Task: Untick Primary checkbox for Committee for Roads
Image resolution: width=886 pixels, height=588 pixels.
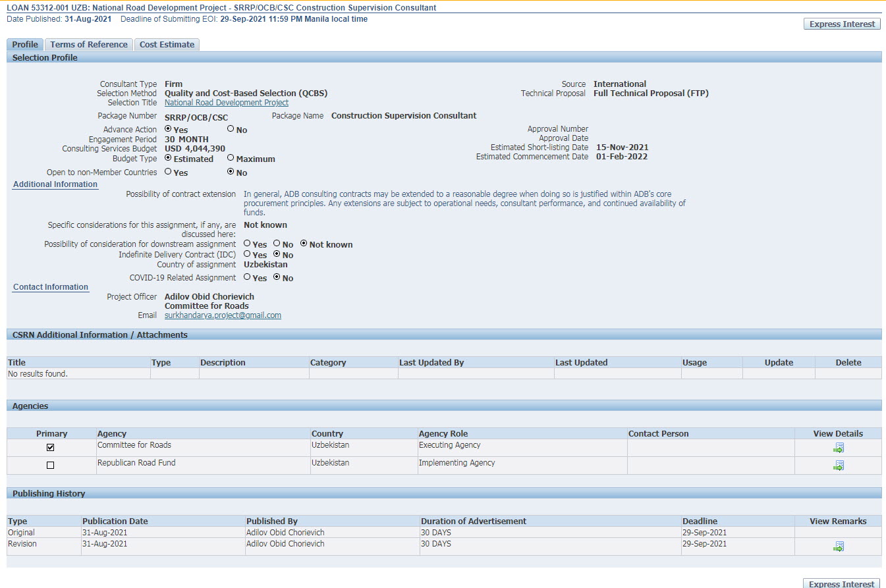Action: click(x=51, y=448)
